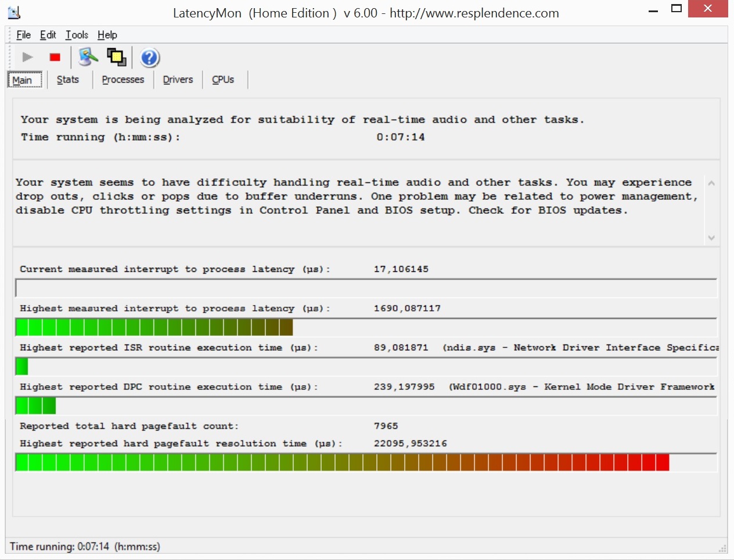Minimize the LatencyMon window
The height and width of the screenshot is (560, 734).
tap(653, 10)
